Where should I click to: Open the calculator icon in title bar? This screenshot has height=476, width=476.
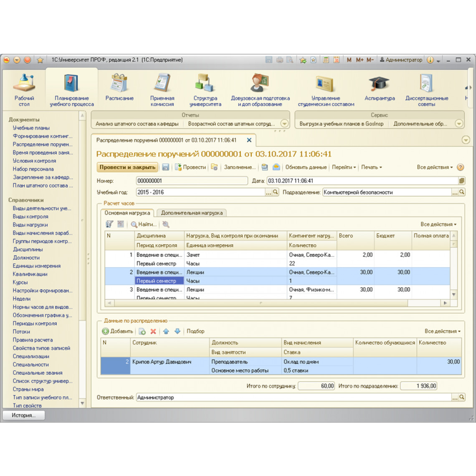tap(326, 60)
